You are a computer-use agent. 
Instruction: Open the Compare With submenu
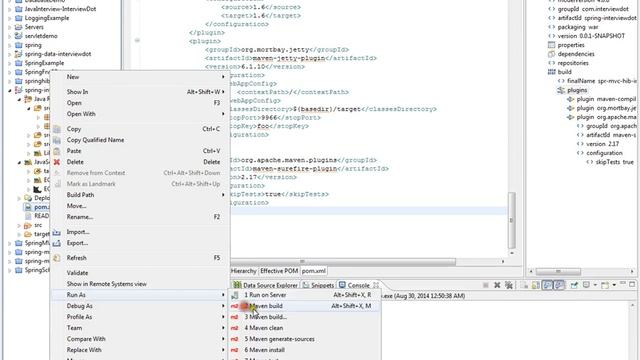tap(139, 339)
